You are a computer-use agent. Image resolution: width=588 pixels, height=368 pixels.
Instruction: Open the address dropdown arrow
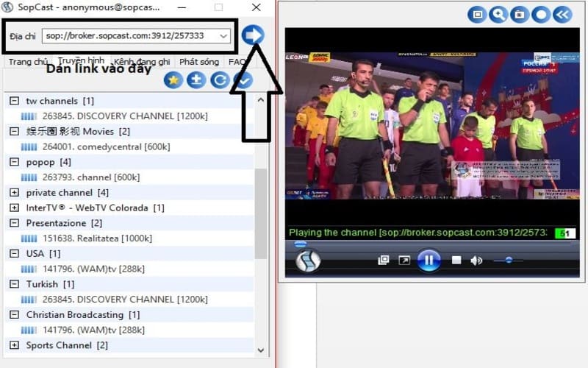(224, 35)
